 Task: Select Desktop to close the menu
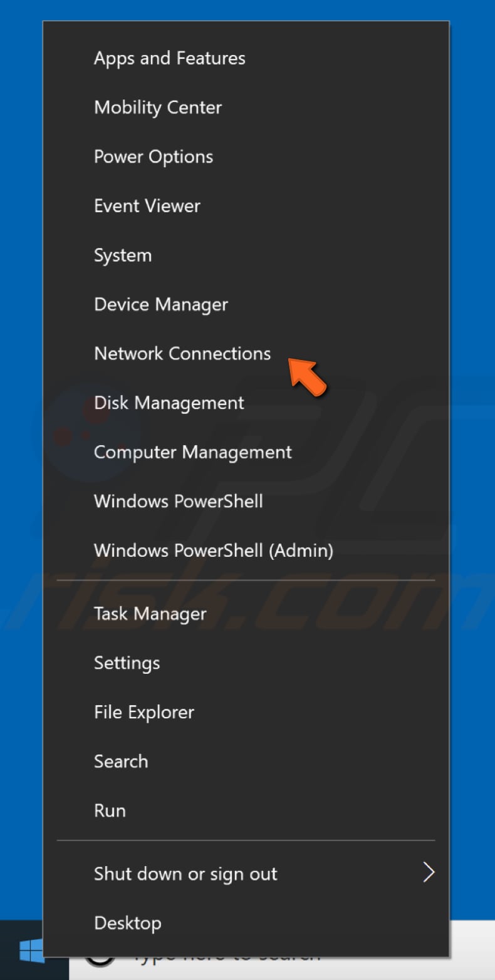(127, 922)
